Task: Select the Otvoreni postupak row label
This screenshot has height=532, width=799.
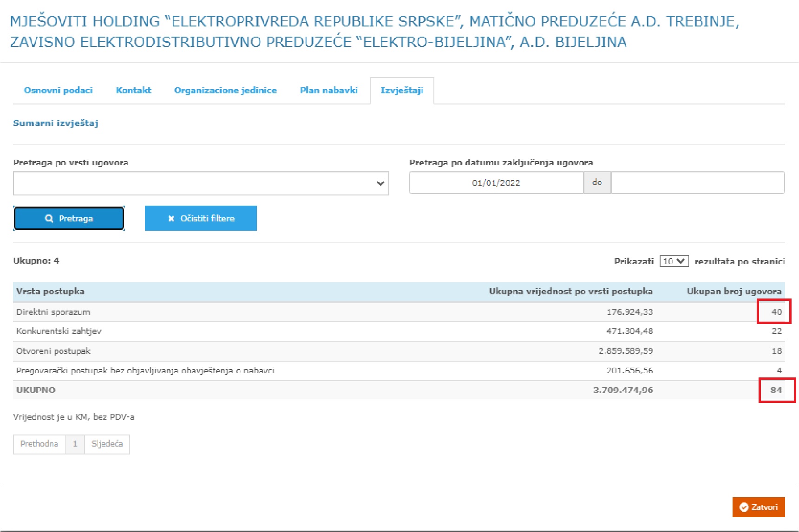Action: click(53, 351)
